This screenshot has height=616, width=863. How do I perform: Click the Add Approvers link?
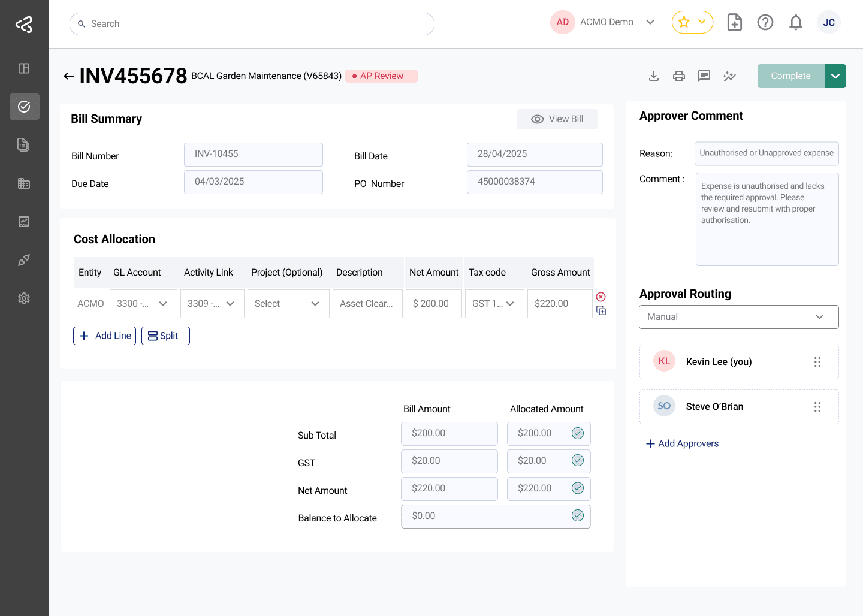point(682,443)
